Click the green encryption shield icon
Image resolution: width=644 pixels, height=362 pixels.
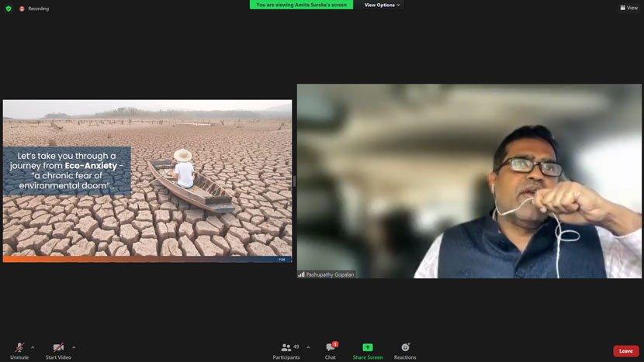(9, 9)
